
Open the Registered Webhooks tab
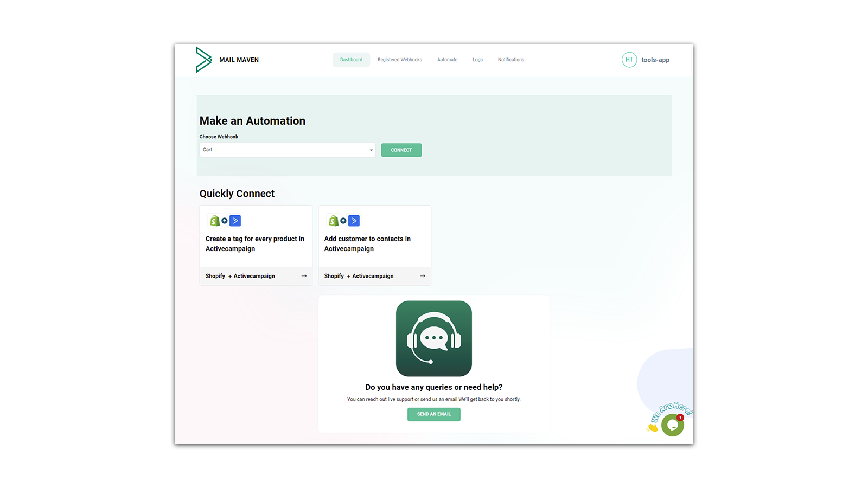[x=400, y=60]
